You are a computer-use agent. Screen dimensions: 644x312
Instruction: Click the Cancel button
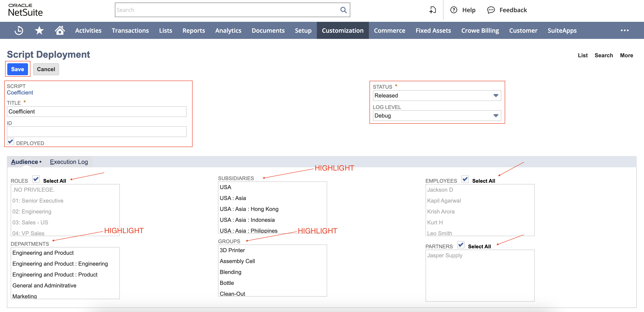(46, 69)
